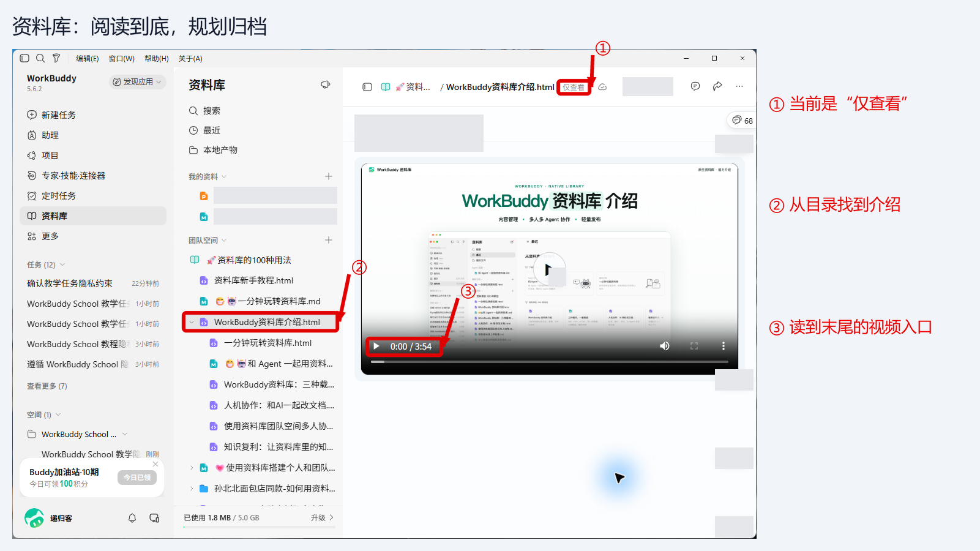The image size is (980, 551).
Task: Open 定时任务 in the sidebar
Action: pyautogui.click(x=93, y=195)
